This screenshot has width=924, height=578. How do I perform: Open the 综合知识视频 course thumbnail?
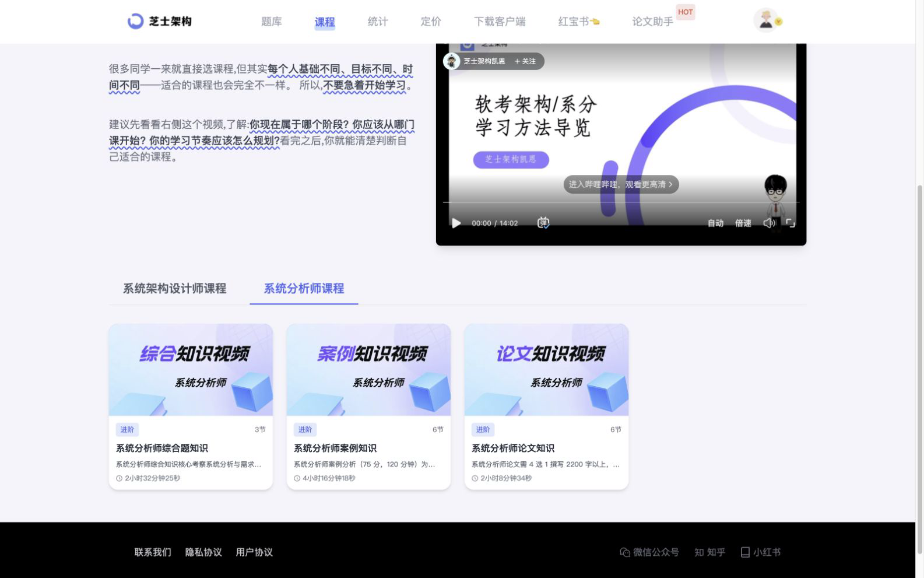click(x=191, y=370)
